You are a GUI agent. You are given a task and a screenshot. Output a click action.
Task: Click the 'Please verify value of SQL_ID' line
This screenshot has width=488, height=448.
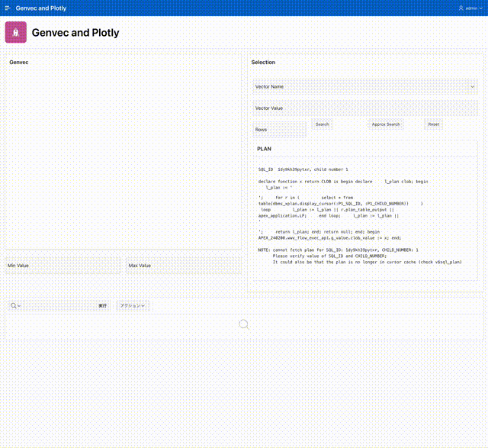[329, 256]
